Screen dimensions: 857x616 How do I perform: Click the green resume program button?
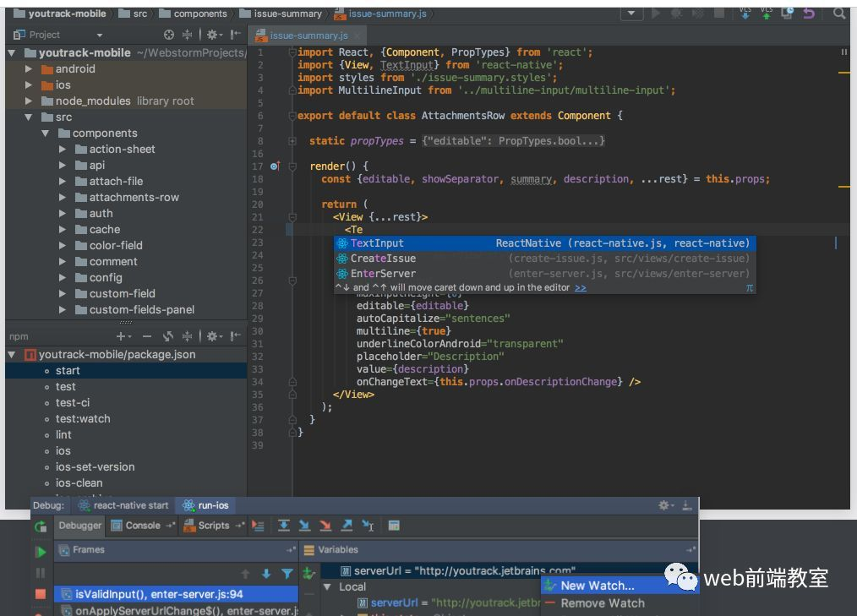[41, 552]
